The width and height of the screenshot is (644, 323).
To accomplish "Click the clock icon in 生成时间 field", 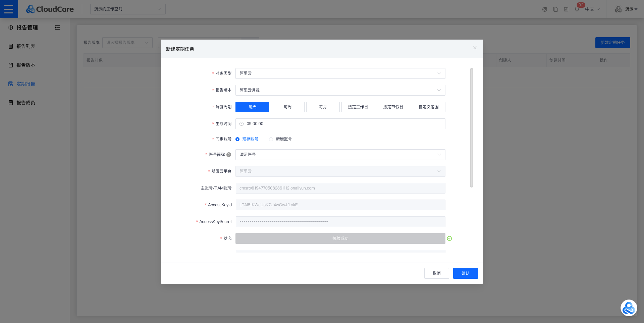I will pyautogui.click(x=241, y=124).
